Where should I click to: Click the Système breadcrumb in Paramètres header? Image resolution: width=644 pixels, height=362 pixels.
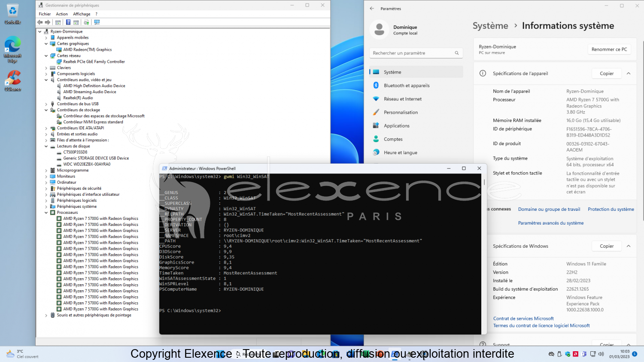click(490, 26)
